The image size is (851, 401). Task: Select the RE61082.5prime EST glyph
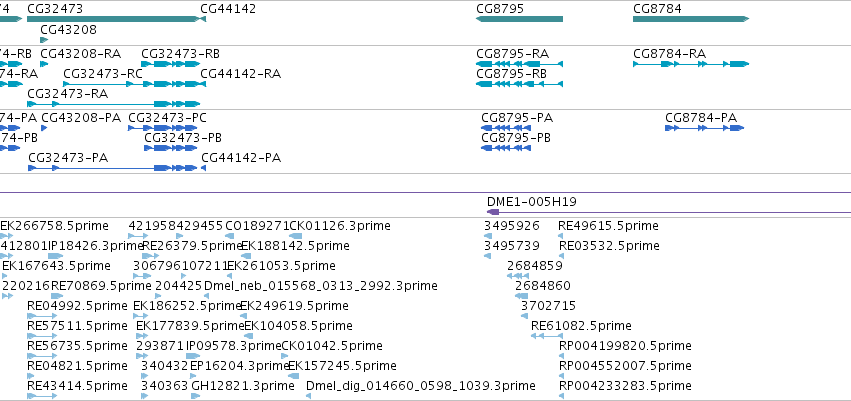pyautogui.click(x=547, y=336)
